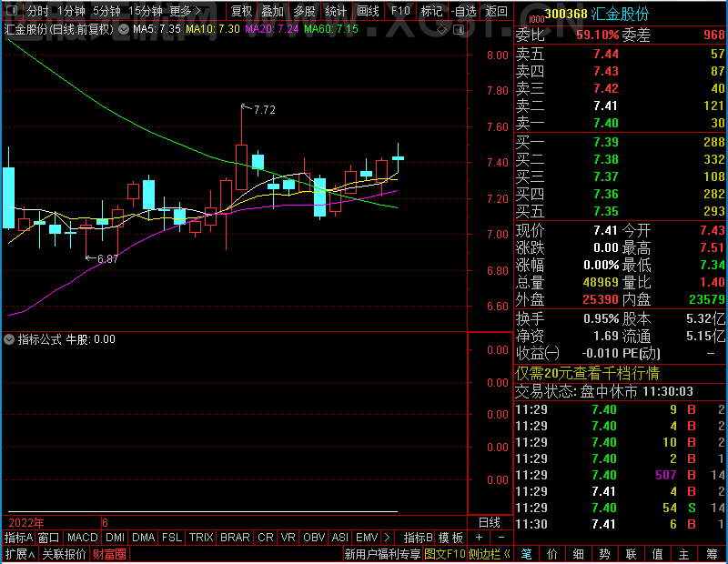Click the 6.87 low price marker
The height and width of the screenshot is (564, 728).
pos(107,259)
